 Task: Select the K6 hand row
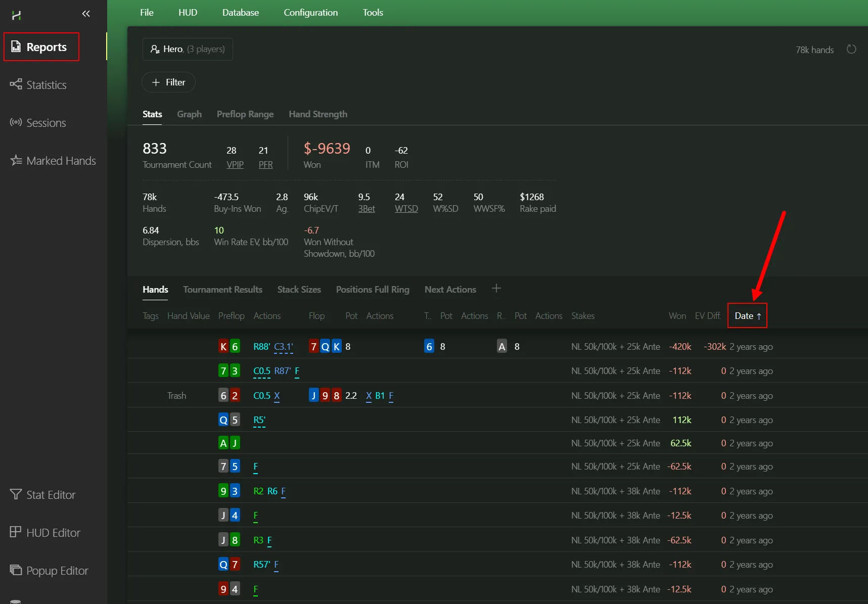click(455, 347)
